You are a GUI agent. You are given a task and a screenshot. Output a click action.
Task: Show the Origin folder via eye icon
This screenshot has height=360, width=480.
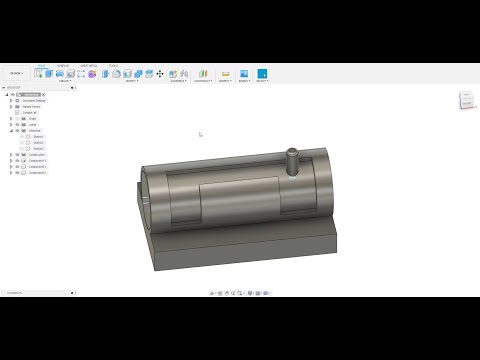pyautogui.click(x=17, y=119)
